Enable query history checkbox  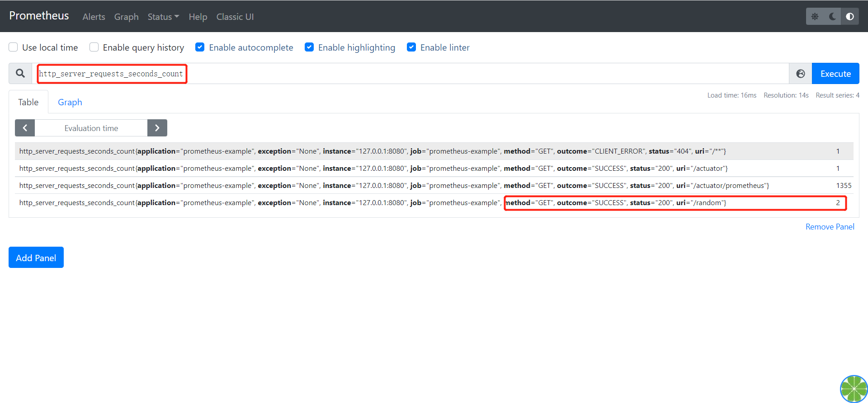(x=94, y=47)
